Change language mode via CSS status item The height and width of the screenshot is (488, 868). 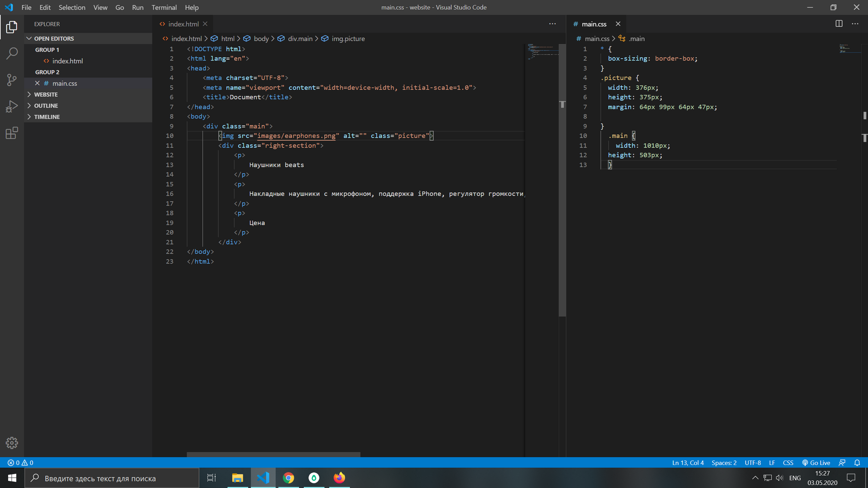pos(788,463)
